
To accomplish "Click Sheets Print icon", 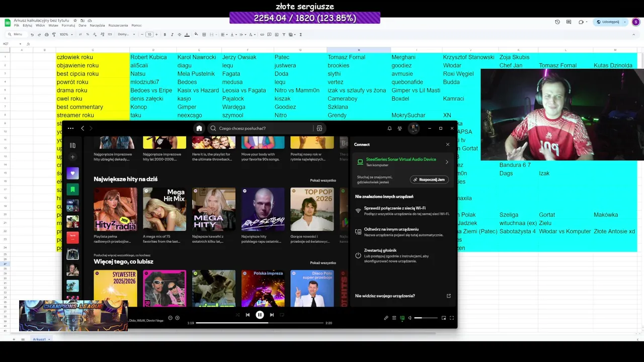I will click(47, 35).
